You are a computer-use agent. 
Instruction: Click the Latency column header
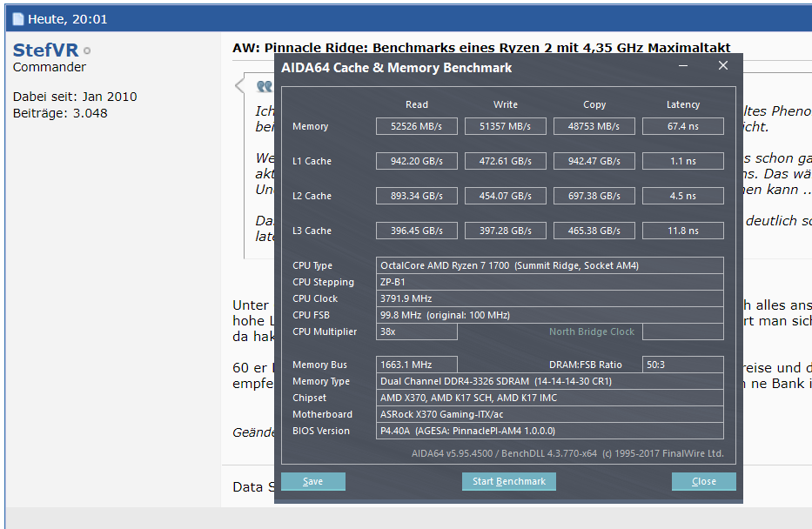pos(683,104)
